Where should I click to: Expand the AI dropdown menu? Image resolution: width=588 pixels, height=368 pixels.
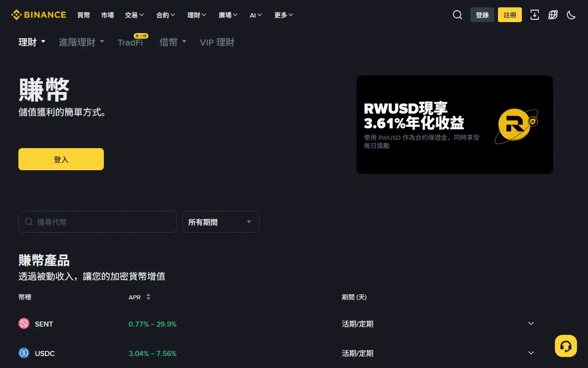point(256,15)
